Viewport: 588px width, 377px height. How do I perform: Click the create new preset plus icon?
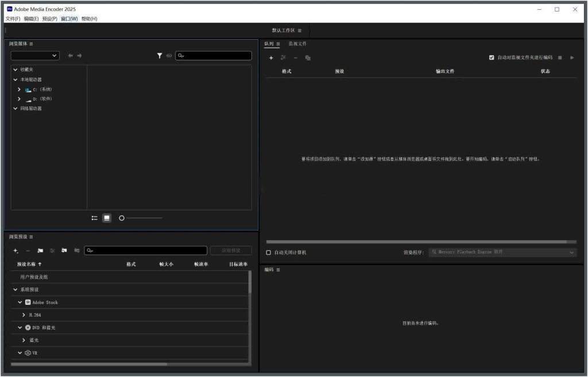point(16,251)
